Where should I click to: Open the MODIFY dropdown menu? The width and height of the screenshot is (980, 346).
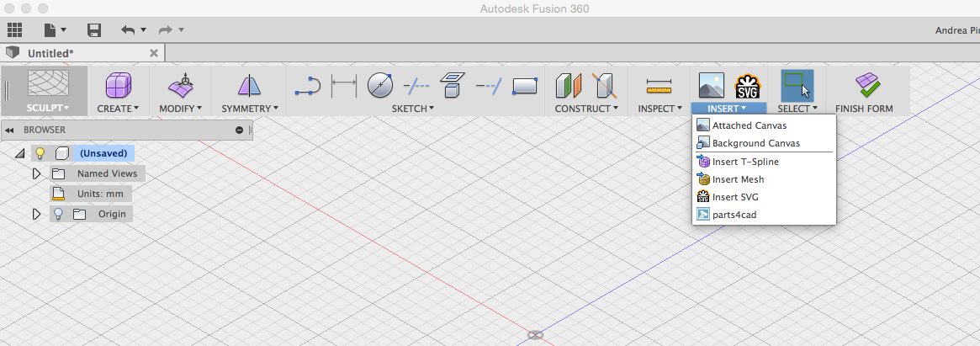(180, 109)
